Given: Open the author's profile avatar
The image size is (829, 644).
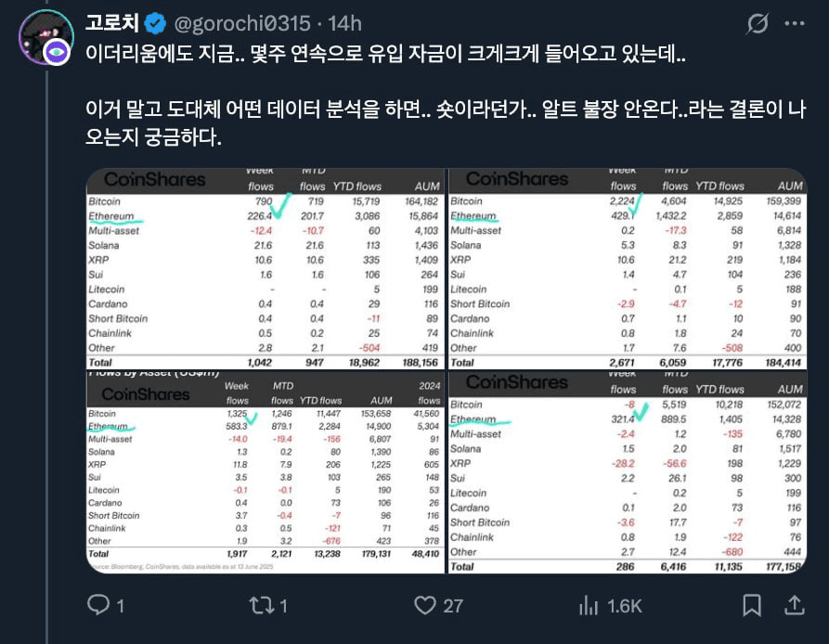Looking at the screenshot, I should click(46, 37).
